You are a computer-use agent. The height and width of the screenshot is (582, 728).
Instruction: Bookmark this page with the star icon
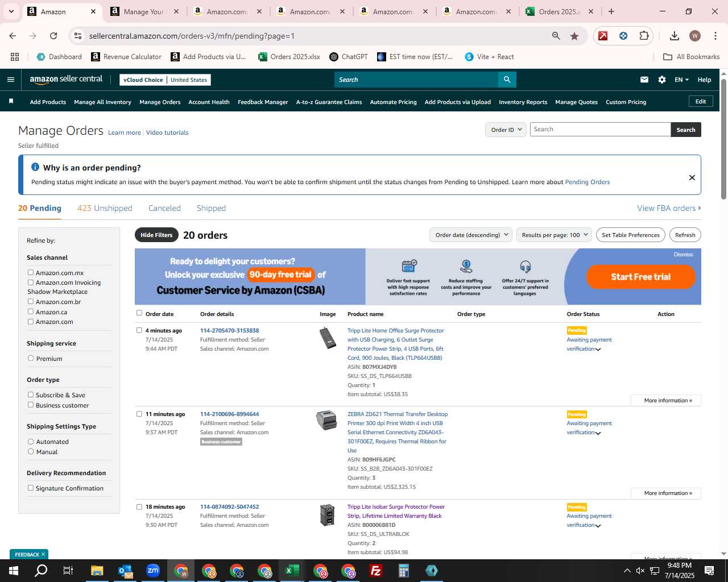(574, 36)
